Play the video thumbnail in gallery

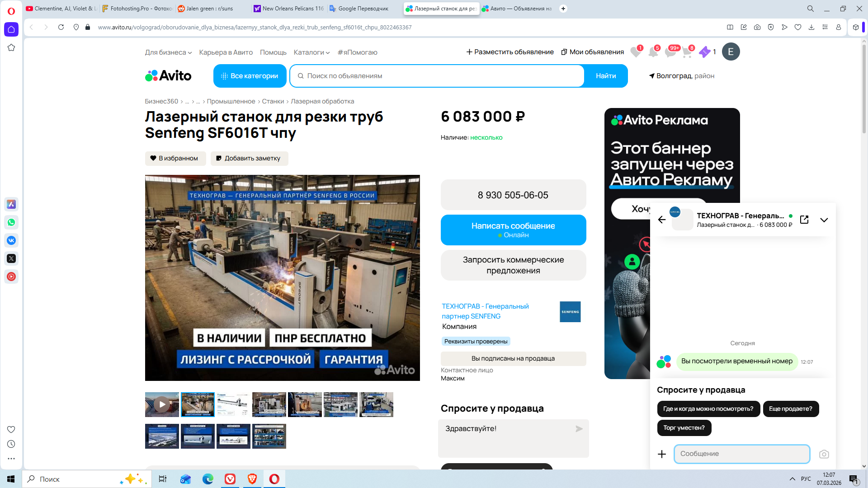[x=162, y=404]
